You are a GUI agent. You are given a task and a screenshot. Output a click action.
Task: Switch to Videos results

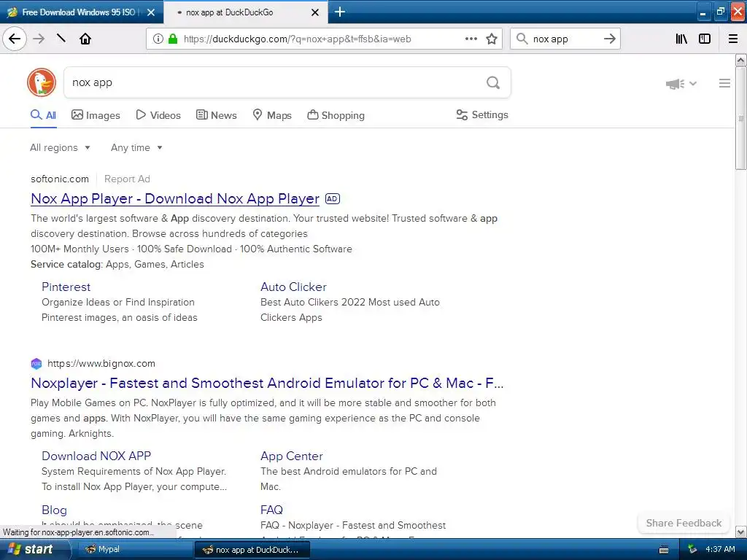pyautogui.click(x=158, y=115)
